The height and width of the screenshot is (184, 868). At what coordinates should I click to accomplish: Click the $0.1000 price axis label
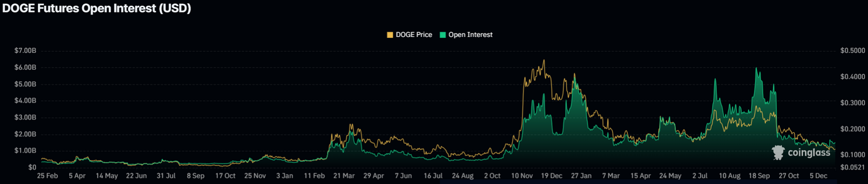(x=852, y=155)
